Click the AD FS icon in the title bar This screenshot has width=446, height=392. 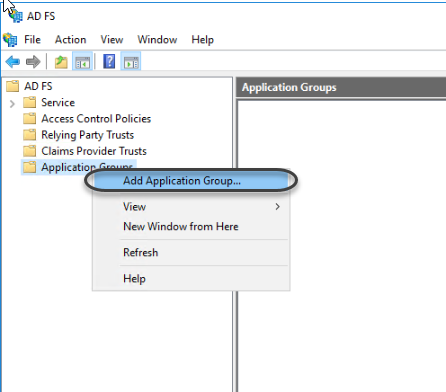point(16,16)
